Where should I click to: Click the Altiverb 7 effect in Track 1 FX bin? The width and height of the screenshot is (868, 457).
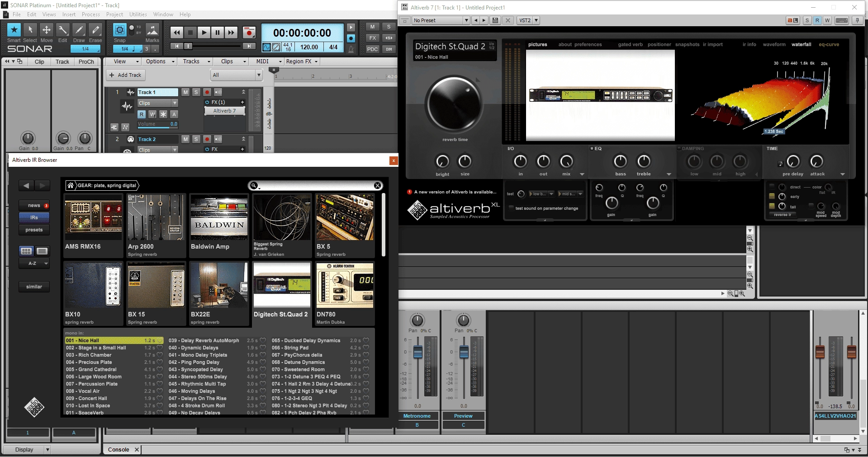pos(225,111)
